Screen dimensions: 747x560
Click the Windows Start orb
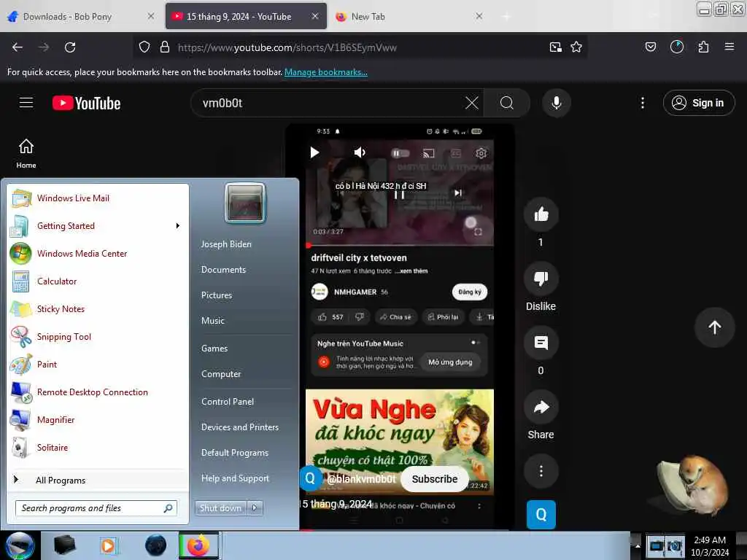pos(20,545)
